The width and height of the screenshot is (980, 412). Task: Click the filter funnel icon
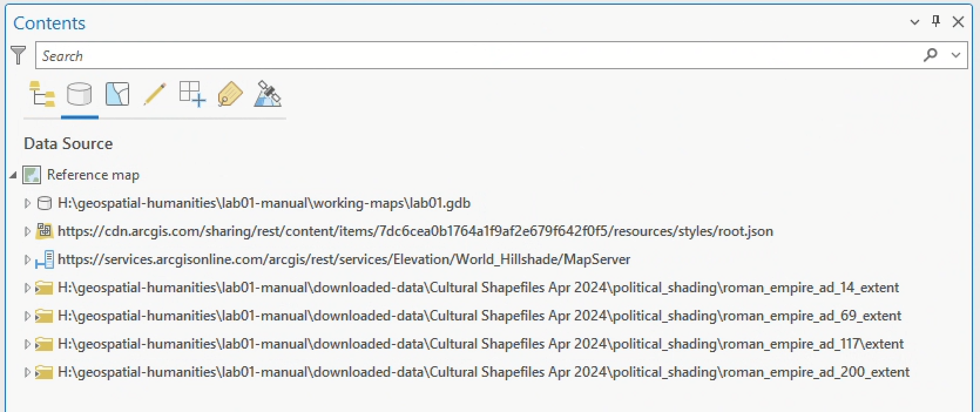(19, 56)
